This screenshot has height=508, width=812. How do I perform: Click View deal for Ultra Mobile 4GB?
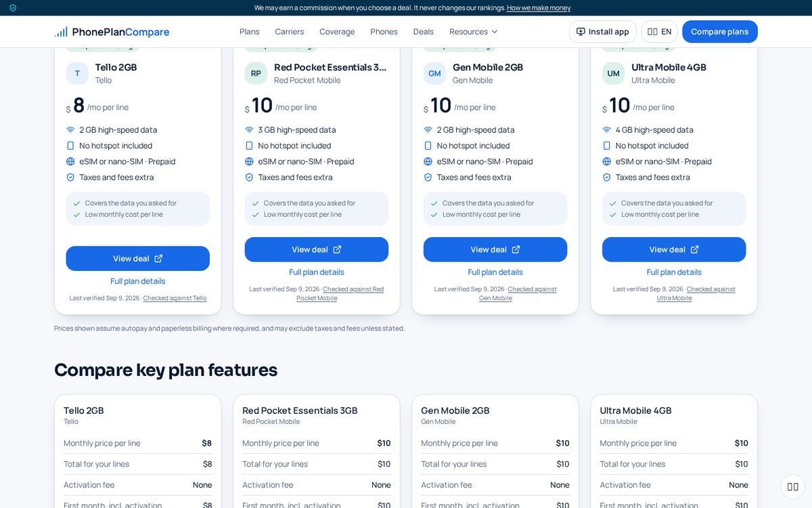coord(674,249)
